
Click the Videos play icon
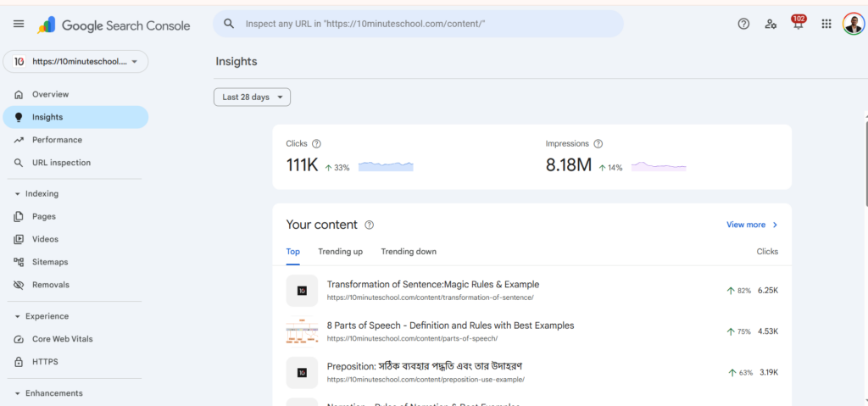pos(19,239)
